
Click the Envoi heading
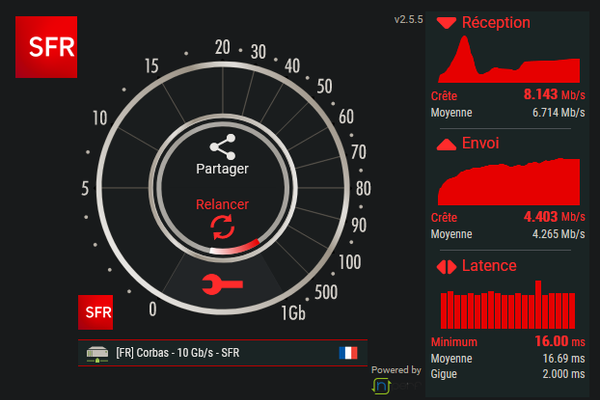click(x=481, y=143)
